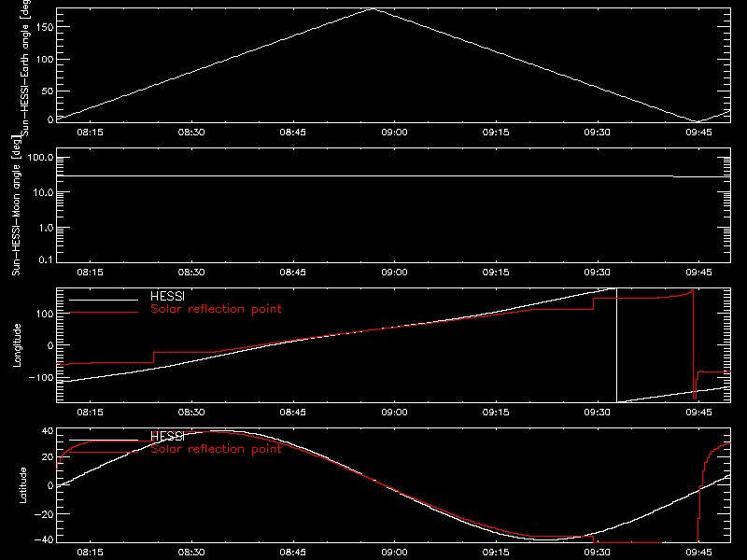Click "08:15" under the Longitude plot
747x560 pixels.
point(90,413)
